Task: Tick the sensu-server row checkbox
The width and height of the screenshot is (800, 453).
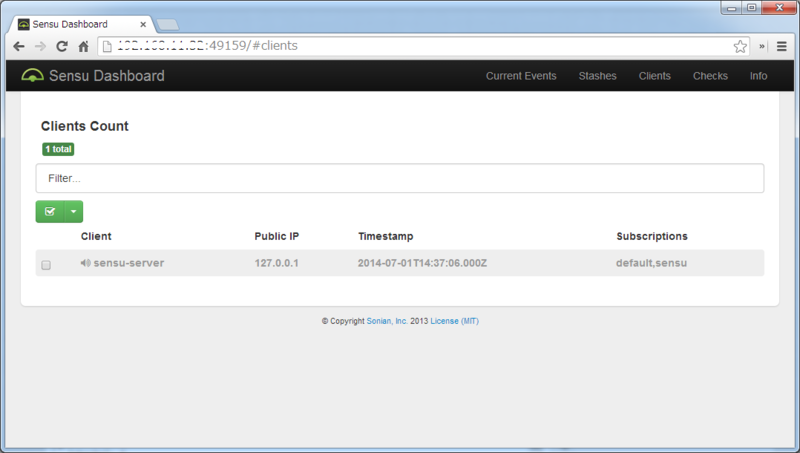Action: coord(46,265)
